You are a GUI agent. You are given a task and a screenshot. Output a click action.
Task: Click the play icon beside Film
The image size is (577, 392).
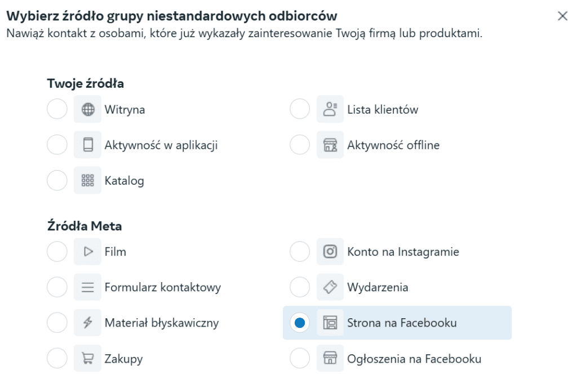(x=87, y=251)
